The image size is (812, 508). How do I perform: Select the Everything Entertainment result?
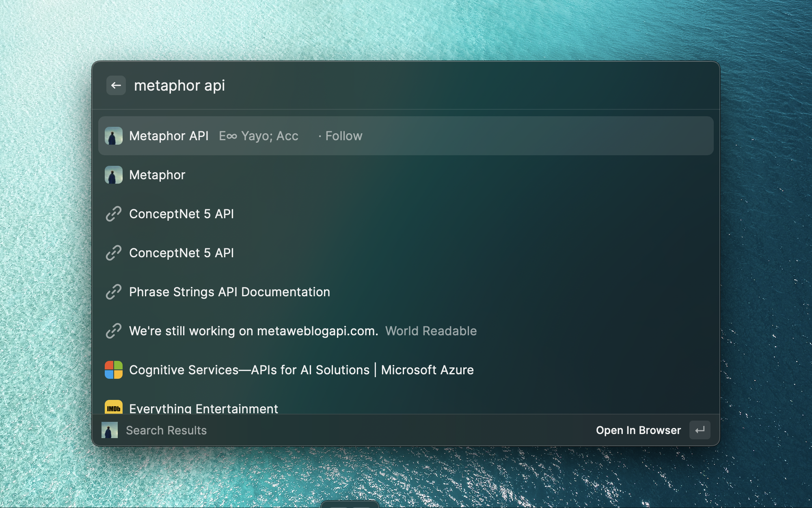(203, 408)
